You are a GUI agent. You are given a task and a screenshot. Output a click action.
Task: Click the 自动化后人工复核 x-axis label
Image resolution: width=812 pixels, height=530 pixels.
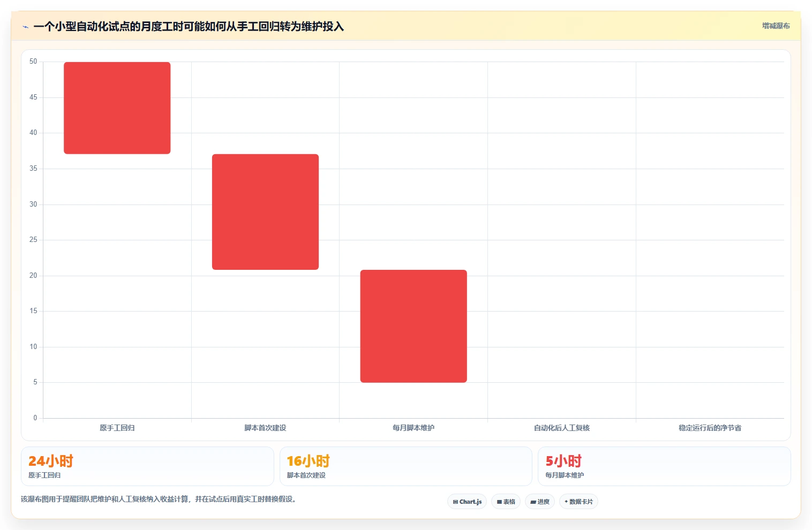pyautogui.click(x=562, y=428)
